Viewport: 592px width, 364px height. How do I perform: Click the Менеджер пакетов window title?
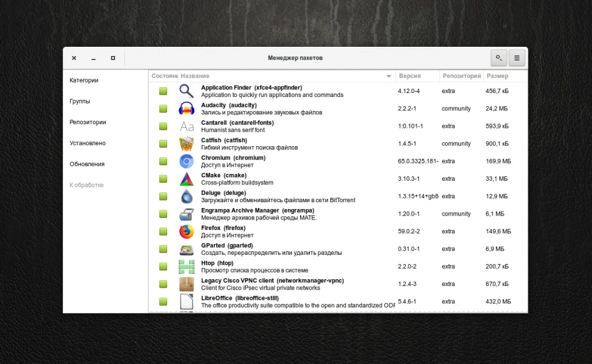click(295, 58)
